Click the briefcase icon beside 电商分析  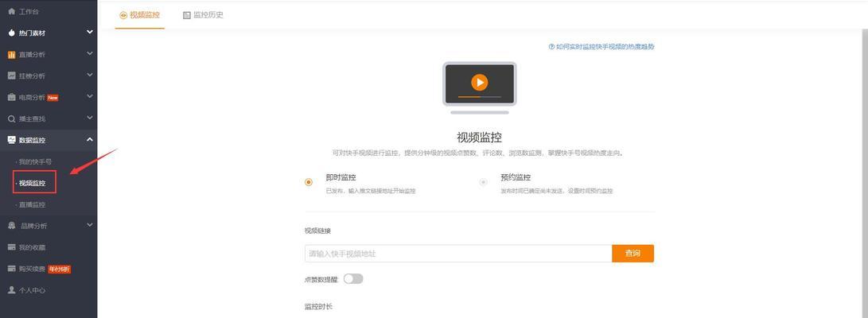[12, 97]
